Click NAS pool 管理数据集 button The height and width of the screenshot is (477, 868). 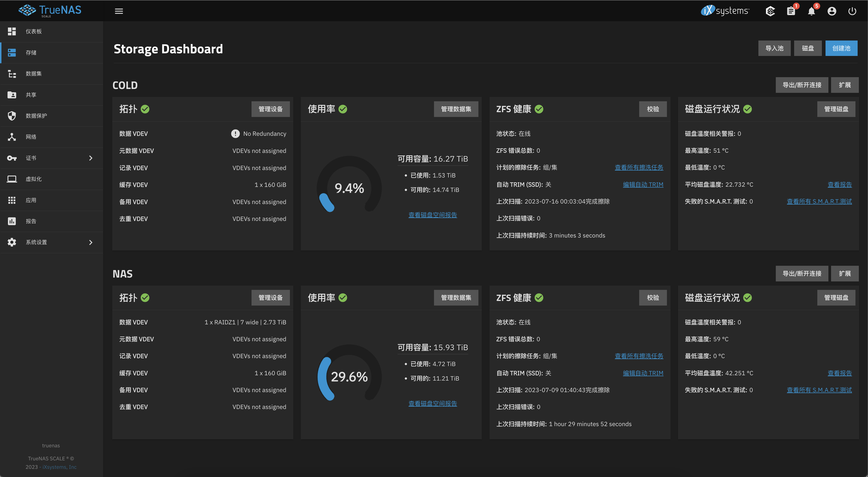click(x=456, y=298)
